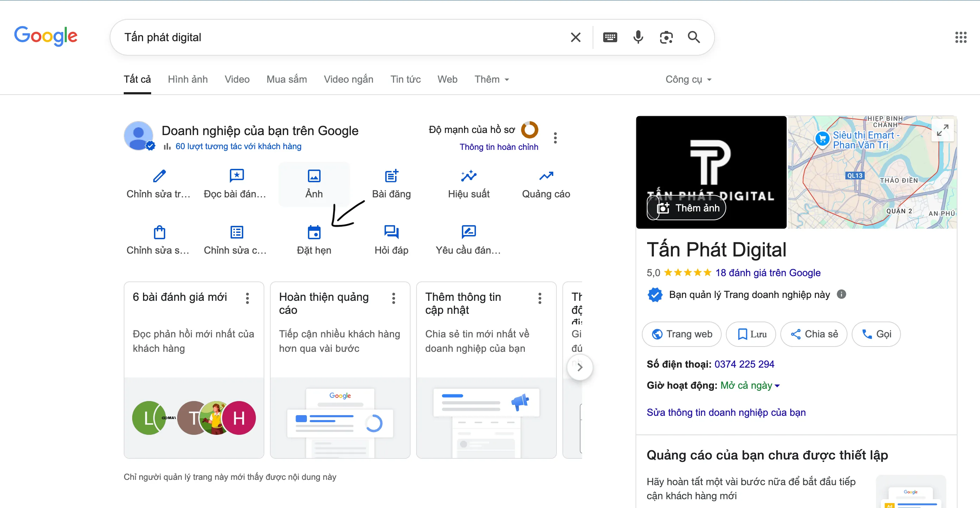Switch to the Tin tức tab
980x508 pixels.
pos(405,79)
